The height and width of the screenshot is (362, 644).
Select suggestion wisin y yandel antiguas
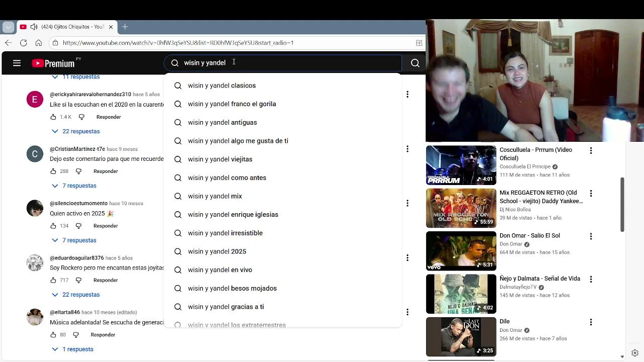(x=283, y=122)
